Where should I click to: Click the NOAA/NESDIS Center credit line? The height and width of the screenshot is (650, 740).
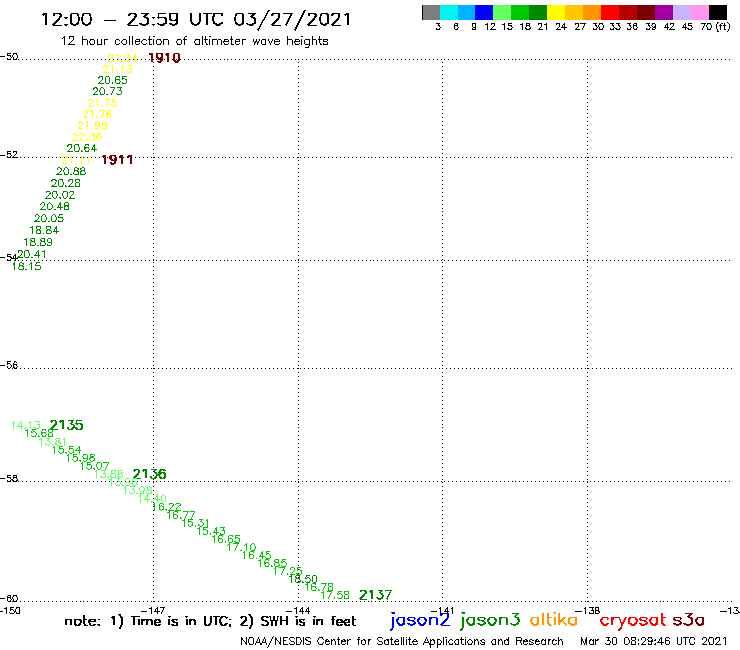402,641
